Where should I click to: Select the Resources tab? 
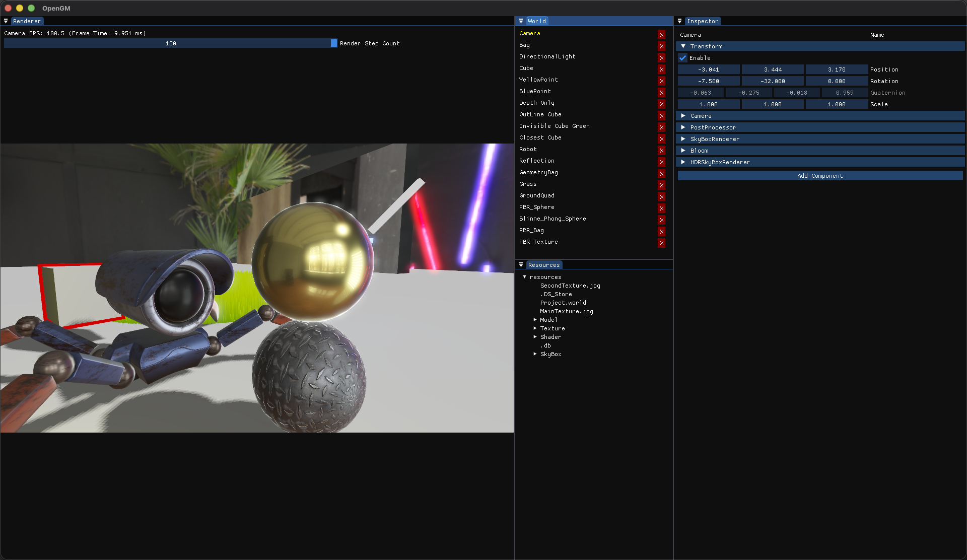[x=543, y=265]
